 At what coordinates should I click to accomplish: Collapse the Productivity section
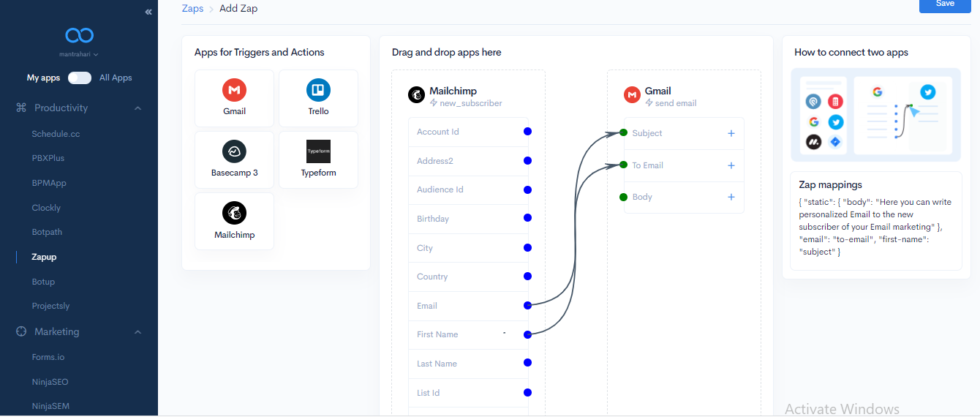coord(137,108)
